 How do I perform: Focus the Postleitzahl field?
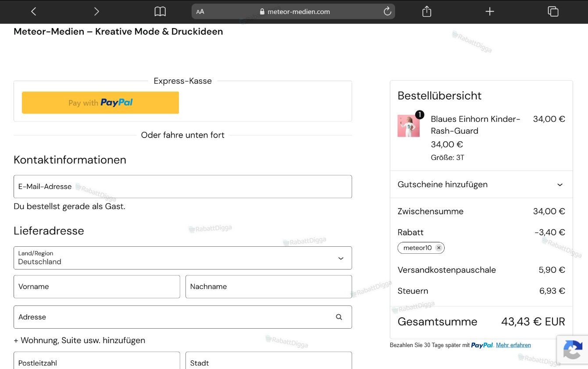(x=97, y=361)
